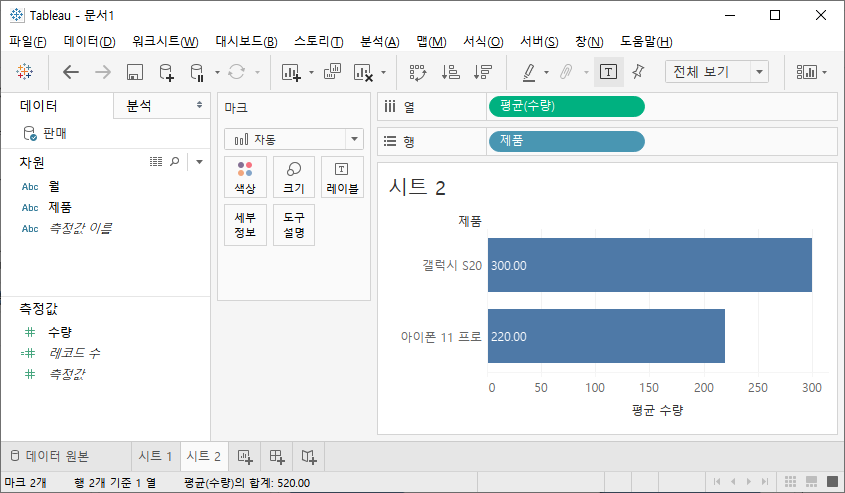Viewport: 845px width, 493px height.
Task: Select the 수량 measure field
Action: [60, 332]
